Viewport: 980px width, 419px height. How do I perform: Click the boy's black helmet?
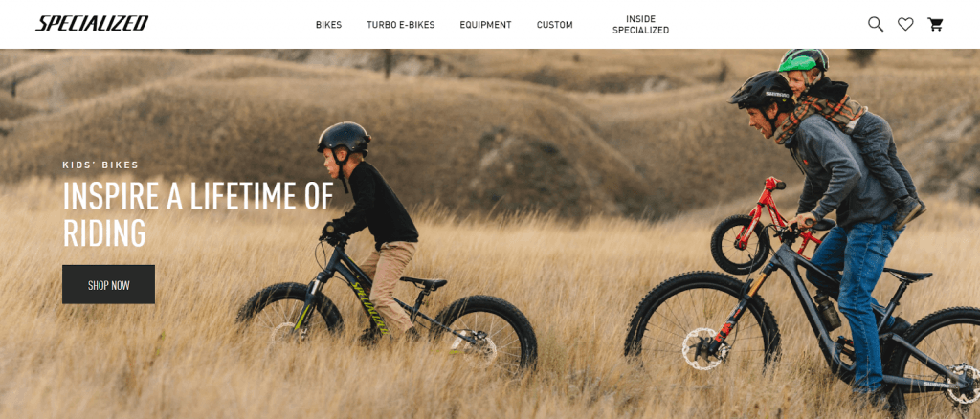(344, 138)
